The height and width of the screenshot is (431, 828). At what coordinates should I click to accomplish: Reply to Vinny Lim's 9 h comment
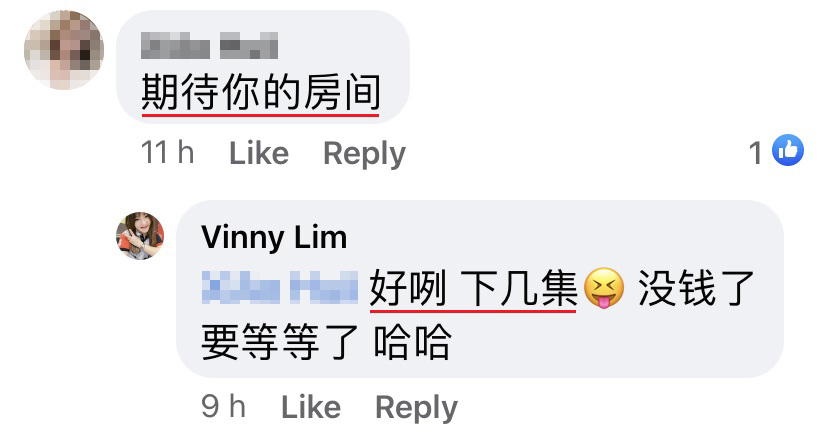tap(416, 408)
